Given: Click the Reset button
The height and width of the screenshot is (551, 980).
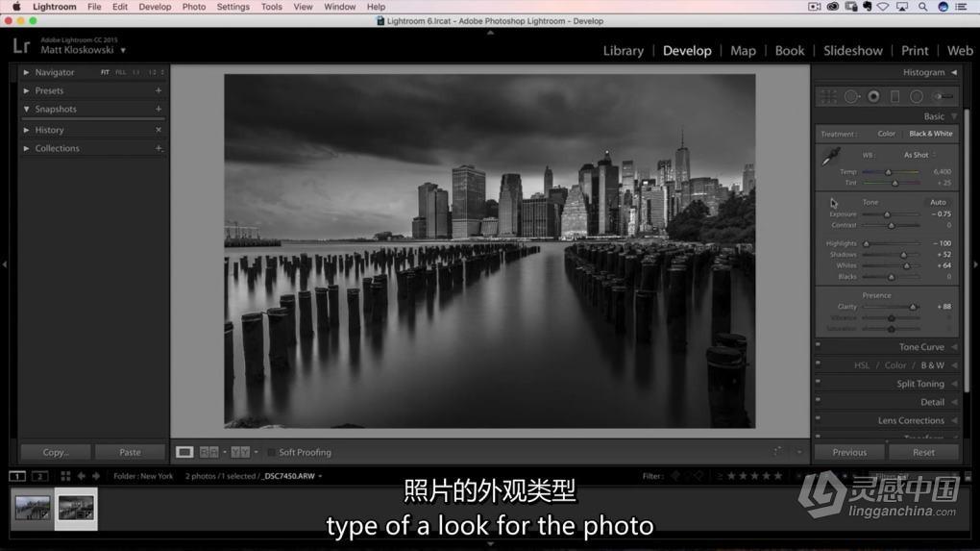Looking at the screenshot, I should (923, 452).
